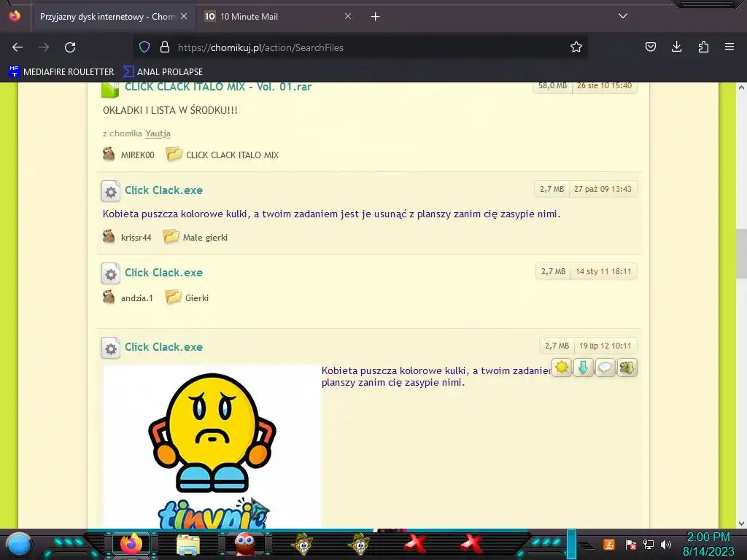Expand the list all tabs chevron
This screenshot has height=560, width=747.
(x=623, y=16)
